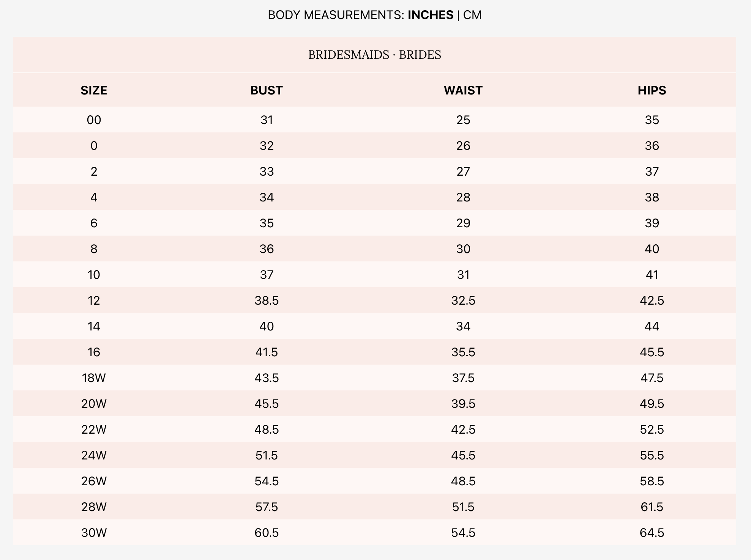Viewport: 751px width, 560px height.
Task: Select the size 24W row label
Action: [x=94, y=455]
